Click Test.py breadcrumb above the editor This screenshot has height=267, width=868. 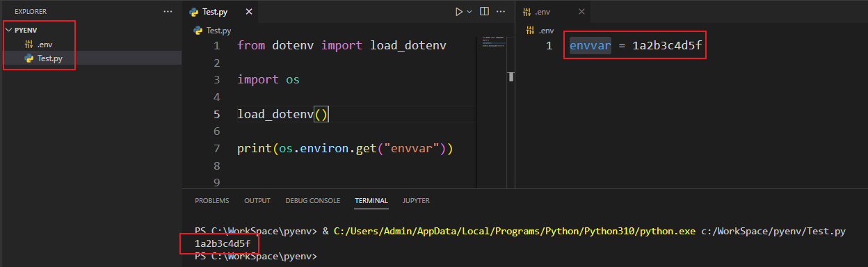pos(218,31)
